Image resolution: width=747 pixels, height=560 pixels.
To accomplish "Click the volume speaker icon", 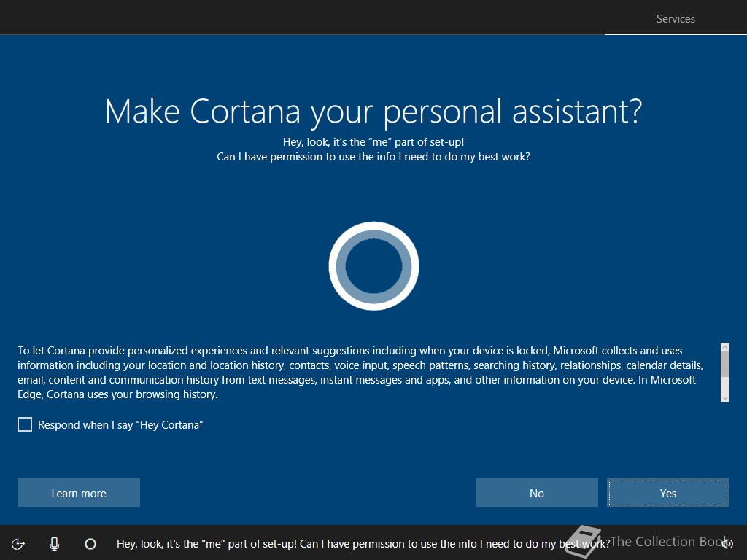I will [x=727, y=543].
